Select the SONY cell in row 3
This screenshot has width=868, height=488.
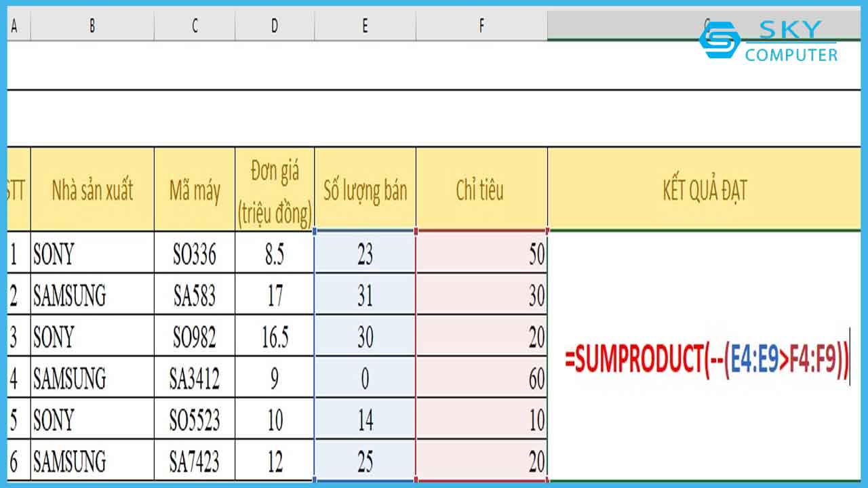click(92, 336)
